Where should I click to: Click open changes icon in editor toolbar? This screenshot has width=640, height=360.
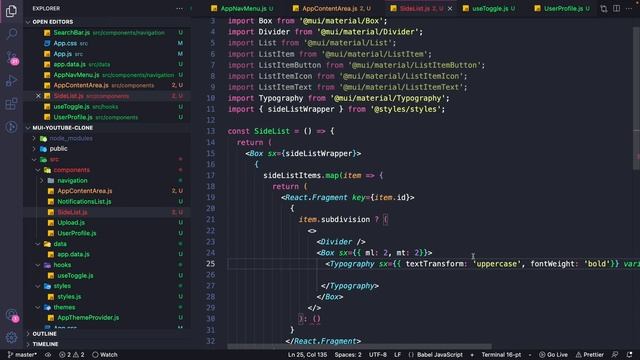604,9
